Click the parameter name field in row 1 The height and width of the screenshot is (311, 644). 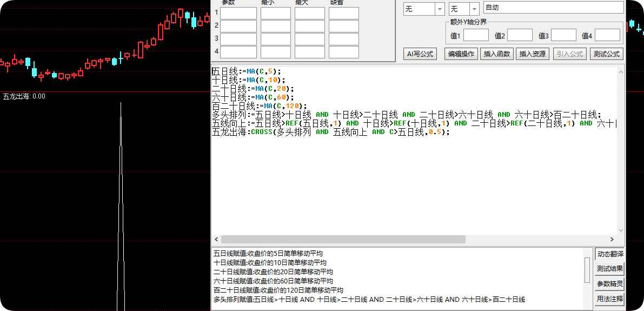coord(238,13)
